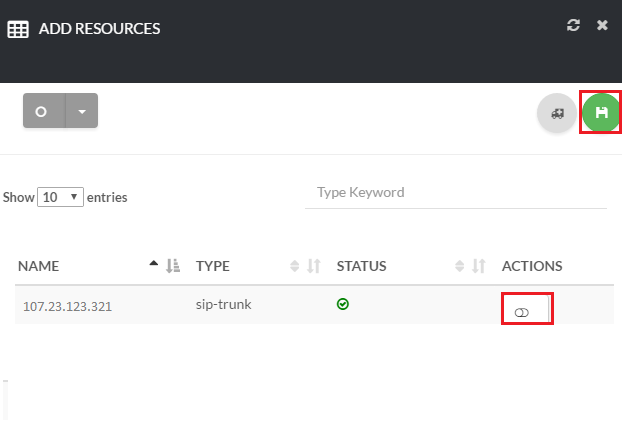
Task: Click the gray ambulance icon button
Action: (x=557, y=113)
